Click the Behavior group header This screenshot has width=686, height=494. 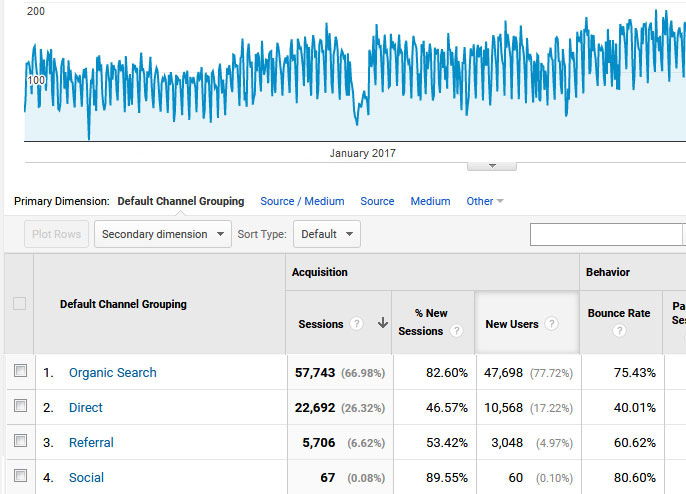tap(608, 272)
